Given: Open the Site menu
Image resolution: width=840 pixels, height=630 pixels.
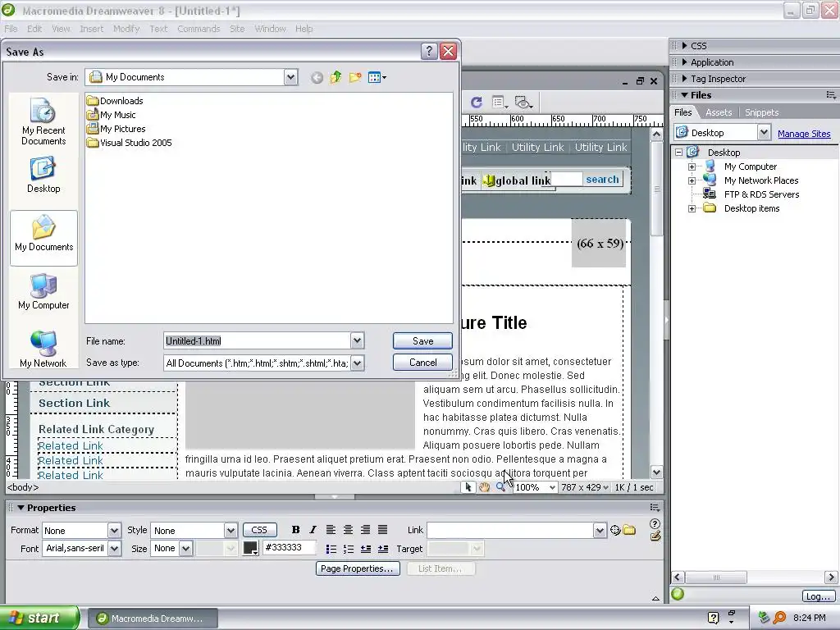Looking at the screenshot, I should pos(237,29).
